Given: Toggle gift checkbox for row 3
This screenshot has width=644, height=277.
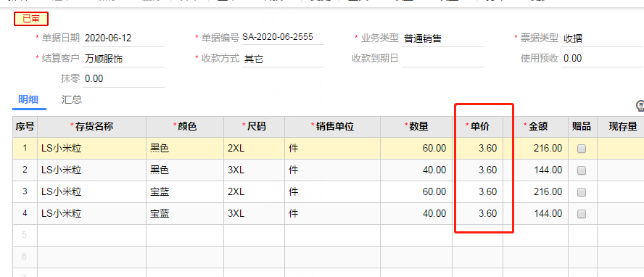Looking at the screenshot, I should (x=581, y=192).
